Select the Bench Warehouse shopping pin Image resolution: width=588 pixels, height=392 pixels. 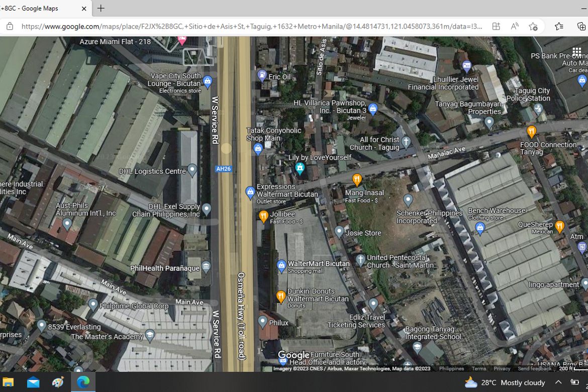pos(480,228)
